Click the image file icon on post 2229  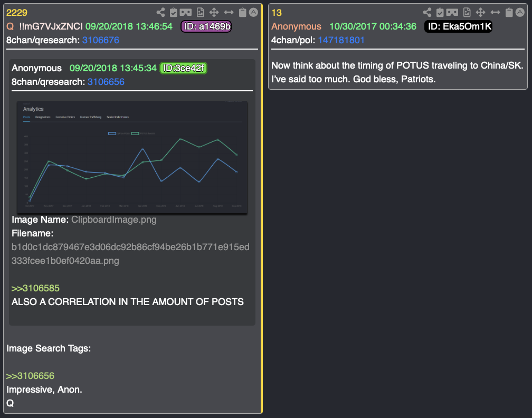(x=200, y=13)
